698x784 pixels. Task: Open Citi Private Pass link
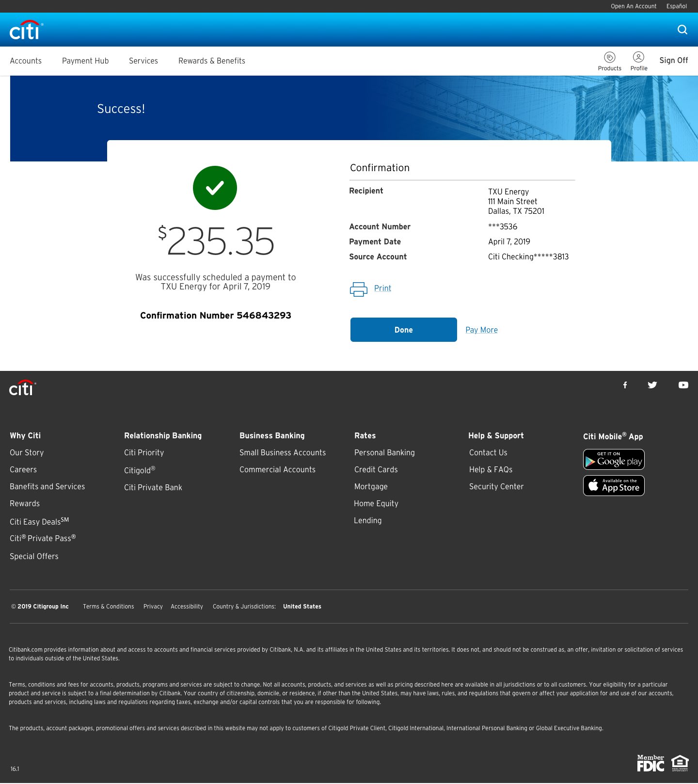point(43,538)
